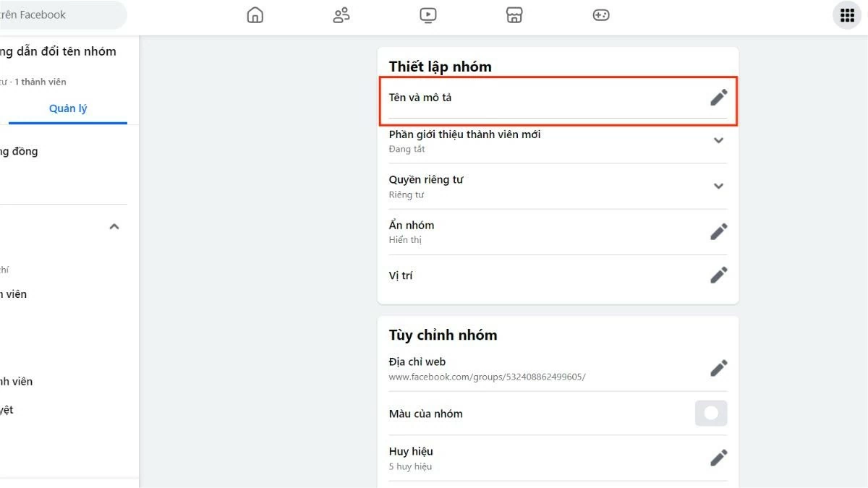The height and width of the screenshot is (488, 868).
Task: Open the Gaming icon in top bar
Action: pos(601,14)
